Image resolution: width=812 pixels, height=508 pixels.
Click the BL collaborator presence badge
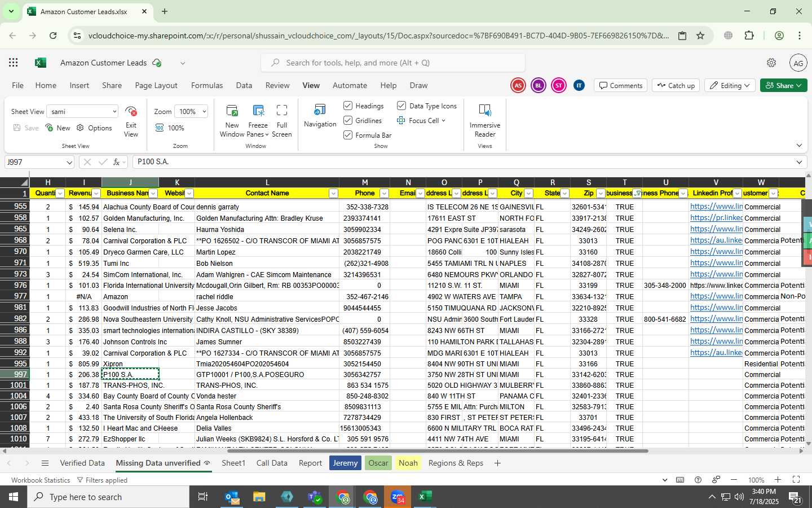coord(539,85)
